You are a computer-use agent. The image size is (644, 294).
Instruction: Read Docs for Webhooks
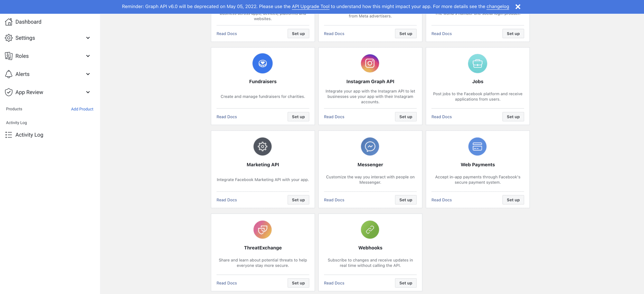(334, 283)
